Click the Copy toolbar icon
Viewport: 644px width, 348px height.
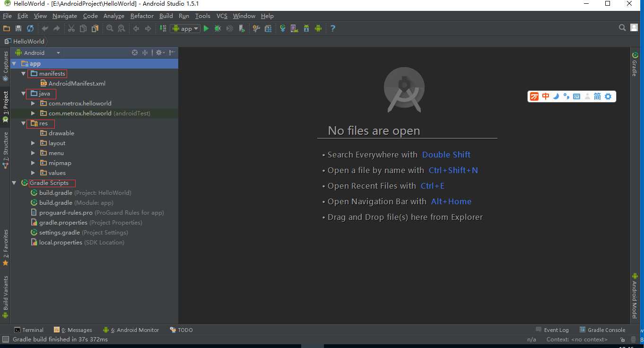point(83,28)
